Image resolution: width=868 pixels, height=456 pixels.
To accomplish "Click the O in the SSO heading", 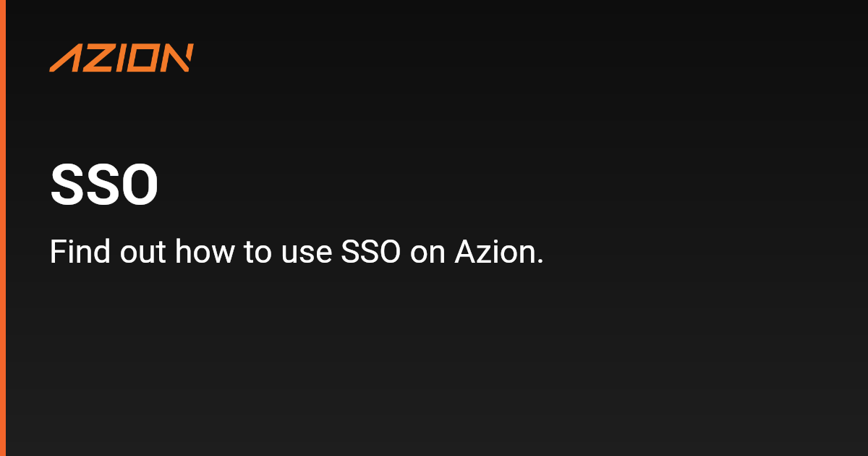I will point(140,186).
